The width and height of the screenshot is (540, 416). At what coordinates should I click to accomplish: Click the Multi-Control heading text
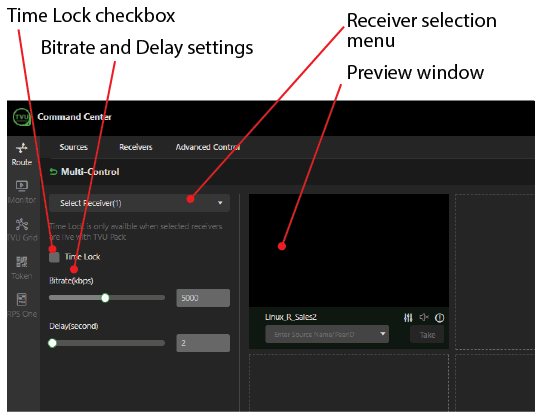(90, 171)
